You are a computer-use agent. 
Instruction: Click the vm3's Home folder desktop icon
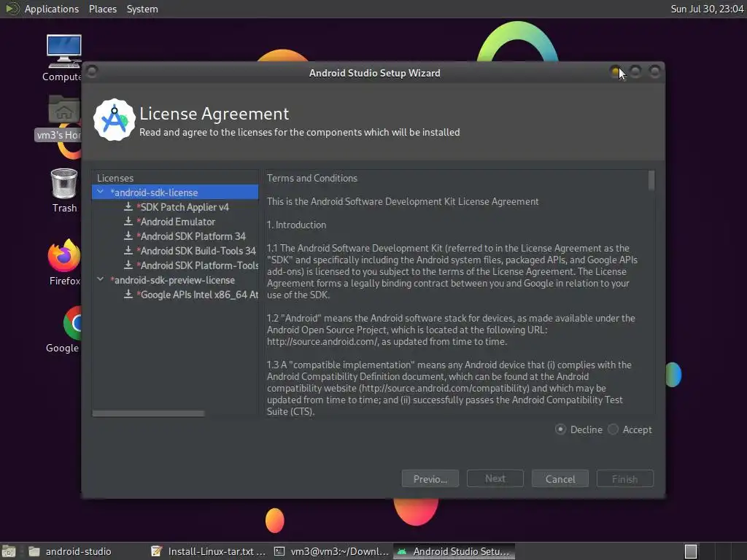pos(64,111)
